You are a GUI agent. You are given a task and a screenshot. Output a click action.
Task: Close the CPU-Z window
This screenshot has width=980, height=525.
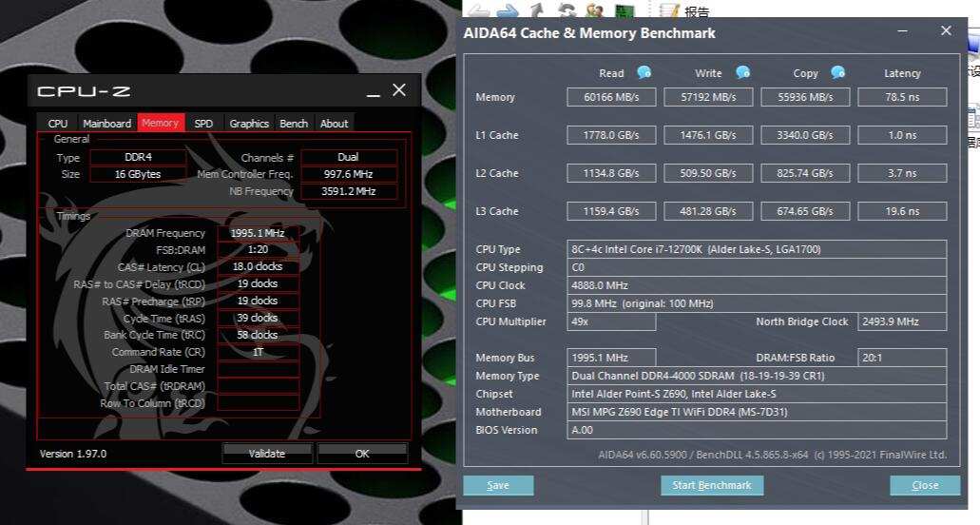(x=399, y=90)
